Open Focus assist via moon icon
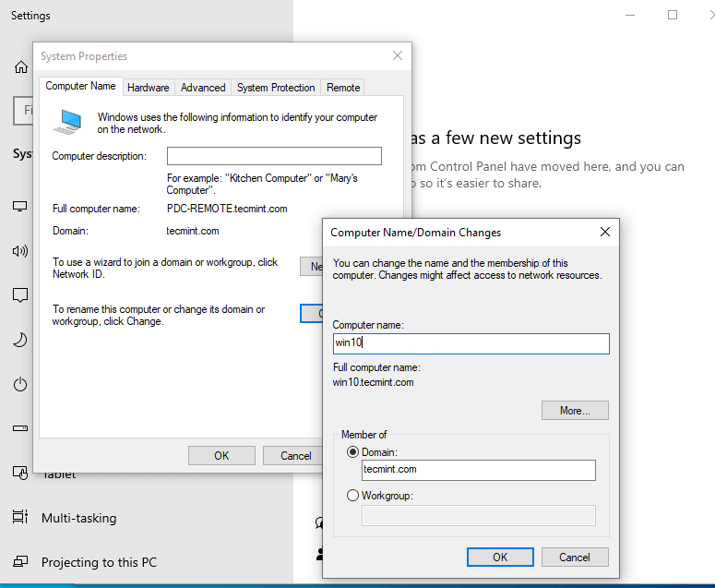This screenshot has height=588, width=715. tap(20, 340)
